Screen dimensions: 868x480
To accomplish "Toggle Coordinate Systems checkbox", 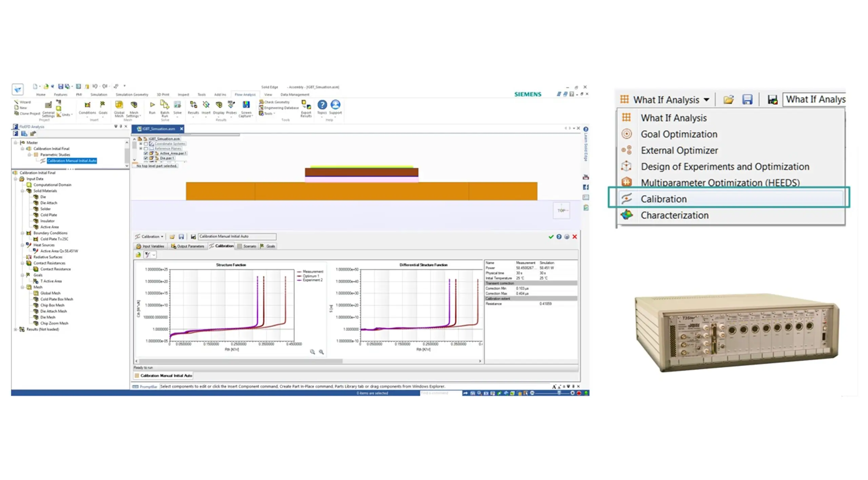I will 146,144.
